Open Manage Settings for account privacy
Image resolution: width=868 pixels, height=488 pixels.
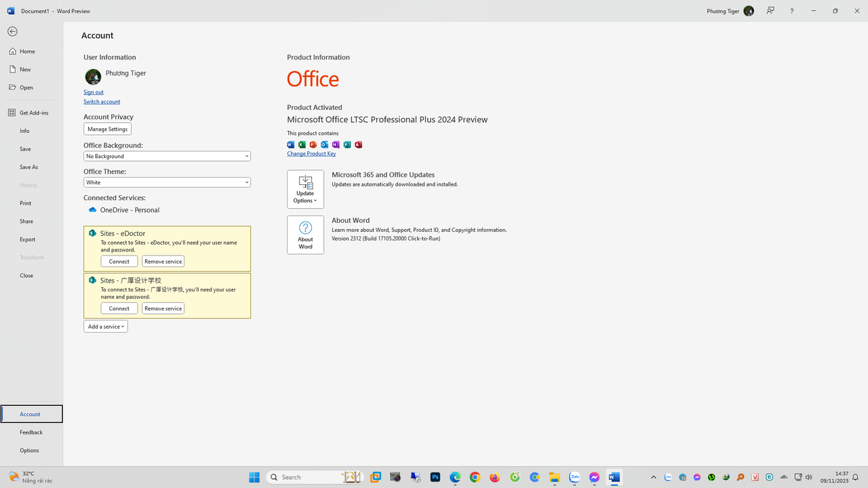[x=107, y=129]
